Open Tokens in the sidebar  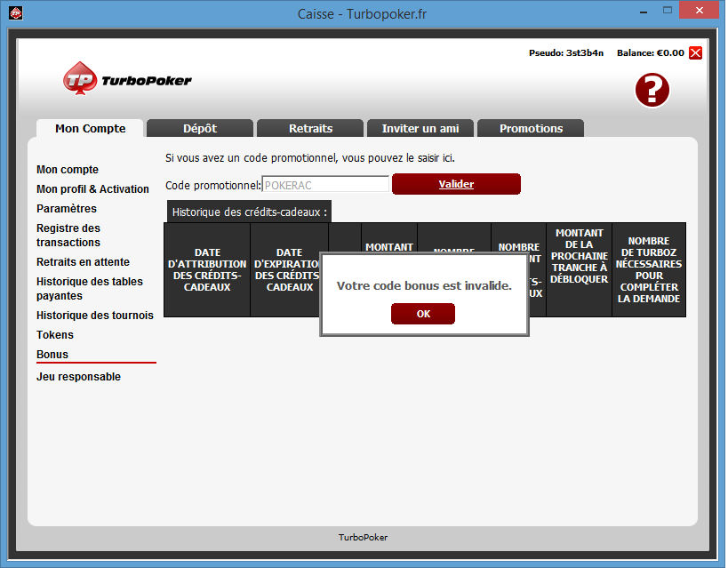55,335
